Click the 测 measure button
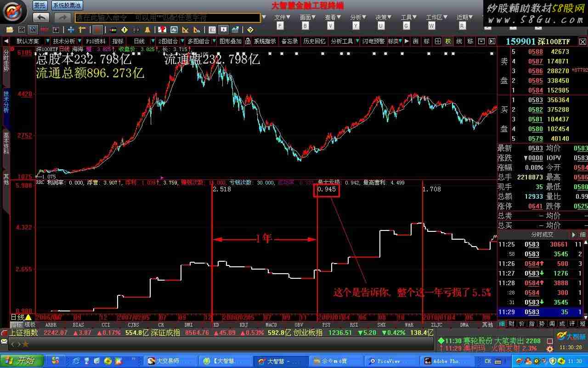 point(415,41)
